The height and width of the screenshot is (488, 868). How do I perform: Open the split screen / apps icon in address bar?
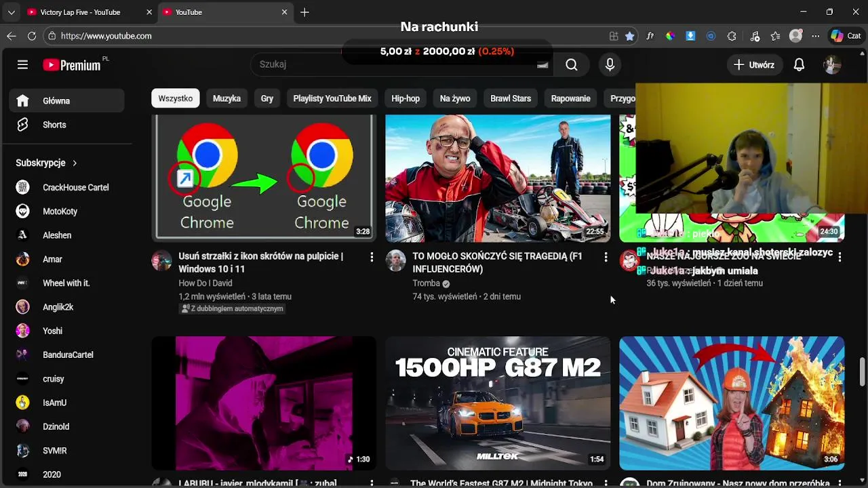coord(614,36)
